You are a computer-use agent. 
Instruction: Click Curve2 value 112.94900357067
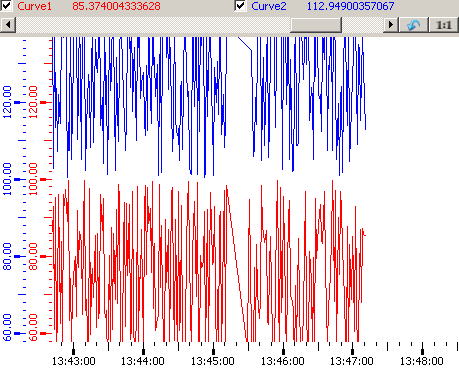350,6
